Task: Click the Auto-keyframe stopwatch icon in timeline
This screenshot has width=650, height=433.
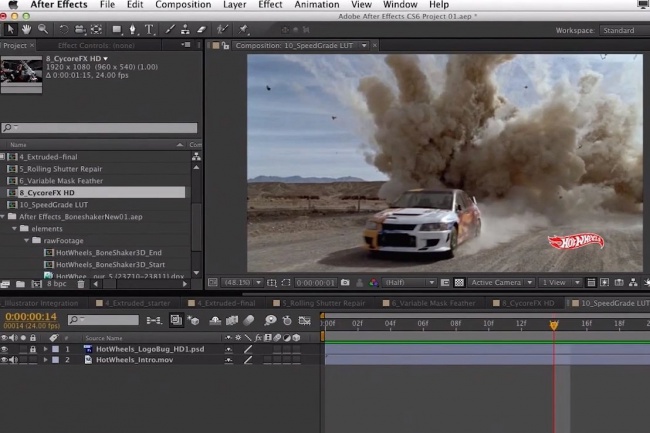Action: point(287,320)
